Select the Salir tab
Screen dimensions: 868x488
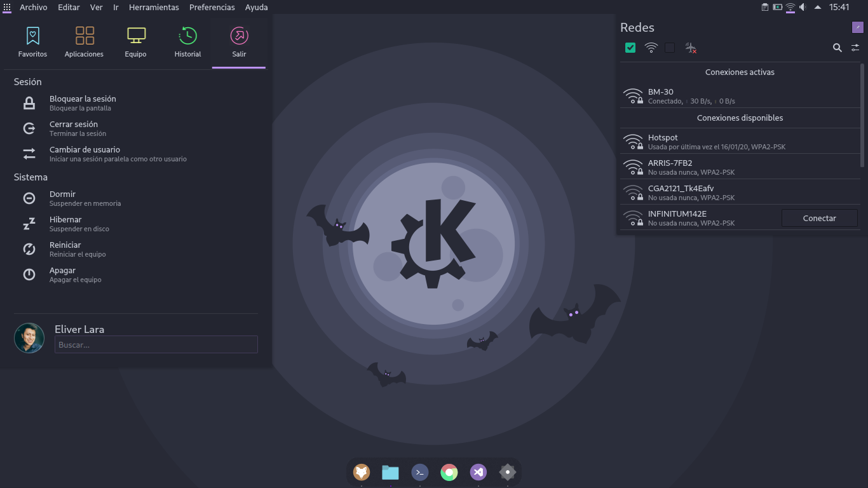(239, 42)
